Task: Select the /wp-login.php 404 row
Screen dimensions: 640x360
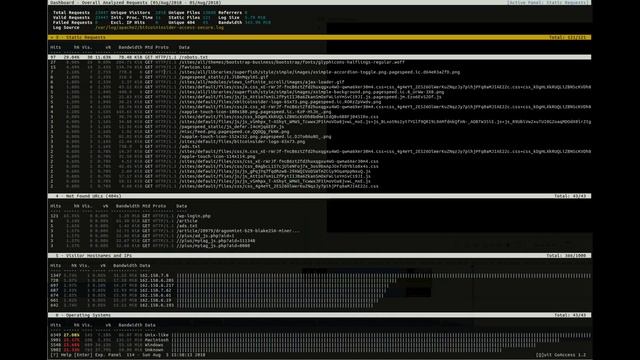Action: 320,216
